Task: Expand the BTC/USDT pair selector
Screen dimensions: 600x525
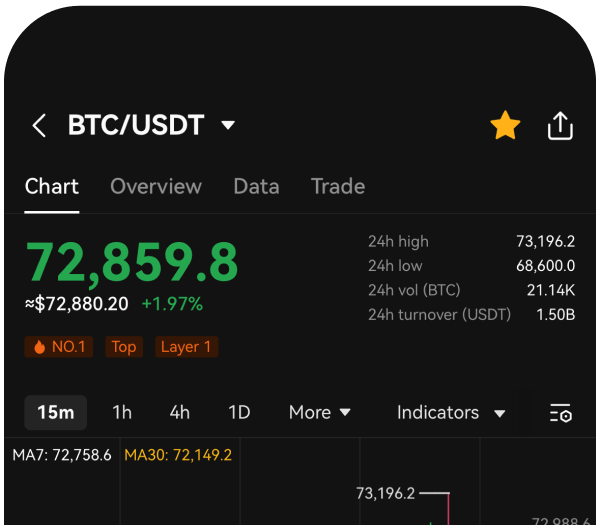Action: pyautogui.click(x=228, y=126)
